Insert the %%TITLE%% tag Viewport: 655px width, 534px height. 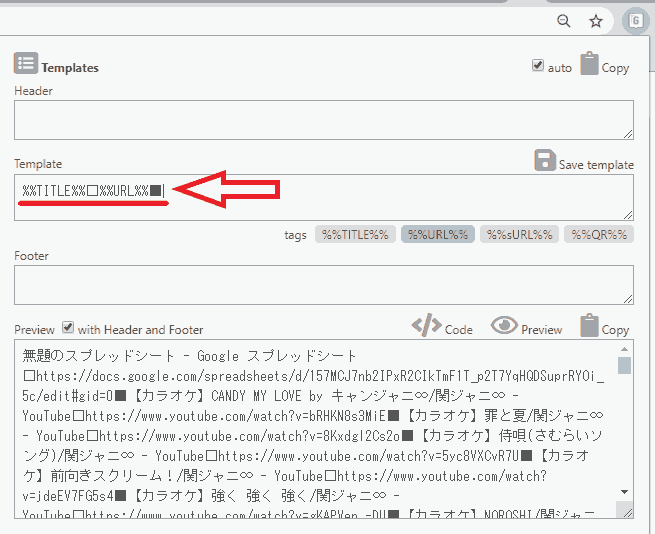pyautogui.click(x=355, y=234)
